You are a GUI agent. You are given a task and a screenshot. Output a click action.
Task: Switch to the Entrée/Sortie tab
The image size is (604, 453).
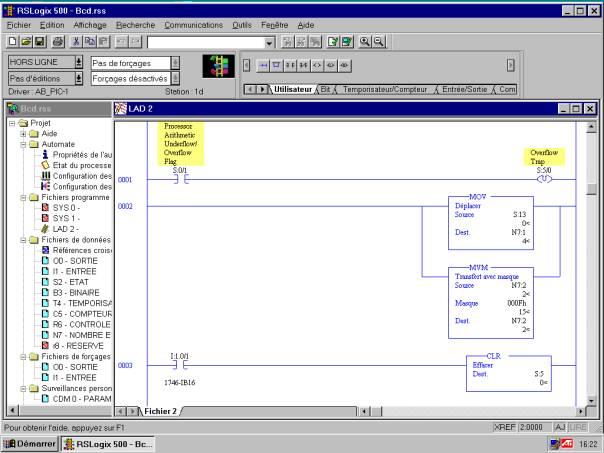(x=465, y=89)
